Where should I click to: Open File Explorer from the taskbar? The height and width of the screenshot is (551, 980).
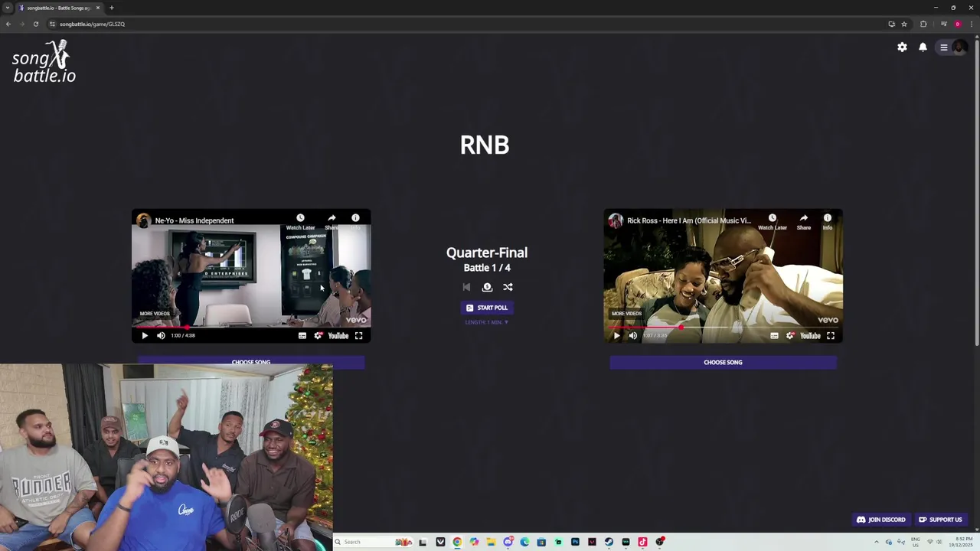(x=491, y=542)
